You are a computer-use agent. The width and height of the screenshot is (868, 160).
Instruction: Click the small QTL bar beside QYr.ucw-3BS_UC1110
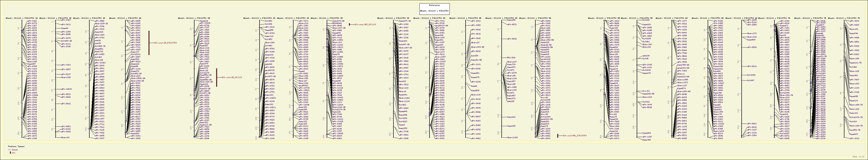click(349, 24)
